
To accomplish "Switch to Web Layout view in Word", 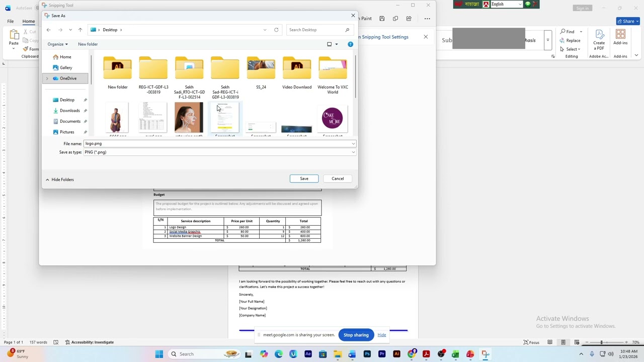I will point(576,342).
